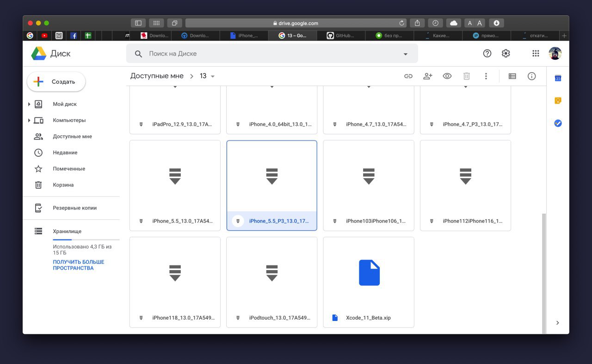
Task: Select the iPhone112iPhone116 file card
Action: click(x=465, y=185)
